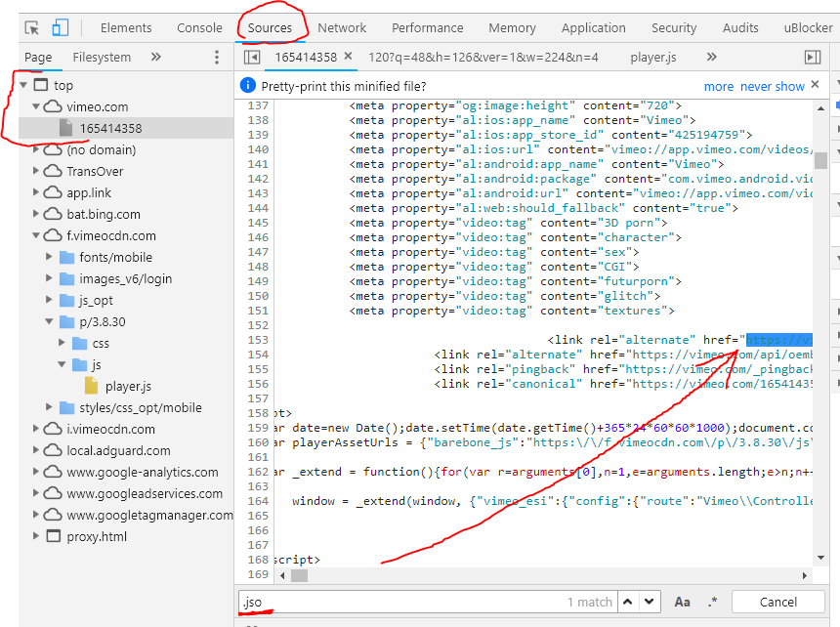Image resolution: width=840 pixels, height=627 pixels.
Task: Expand the TransOver node
Action: point(36,171)
